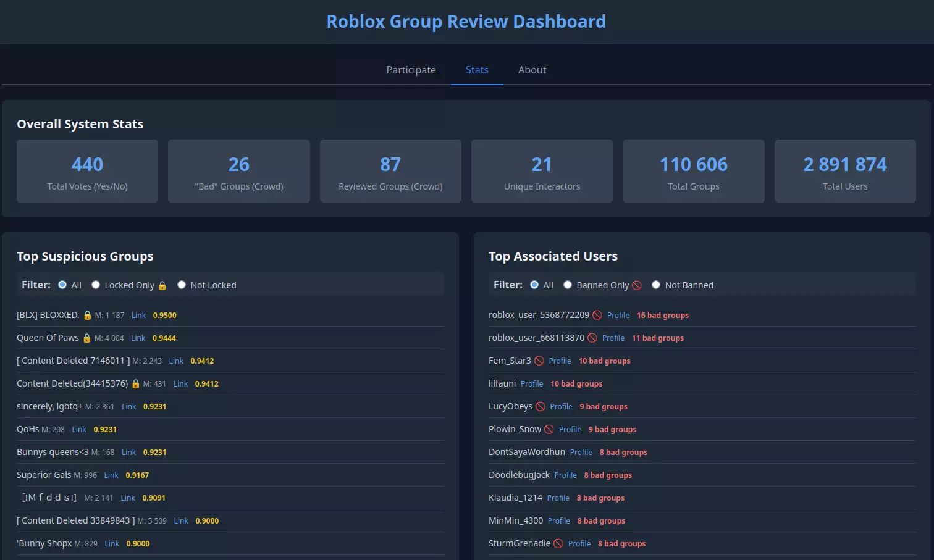Open Profile of DoodlebugJack
The image size is (934, 560).
click(566, 475)
